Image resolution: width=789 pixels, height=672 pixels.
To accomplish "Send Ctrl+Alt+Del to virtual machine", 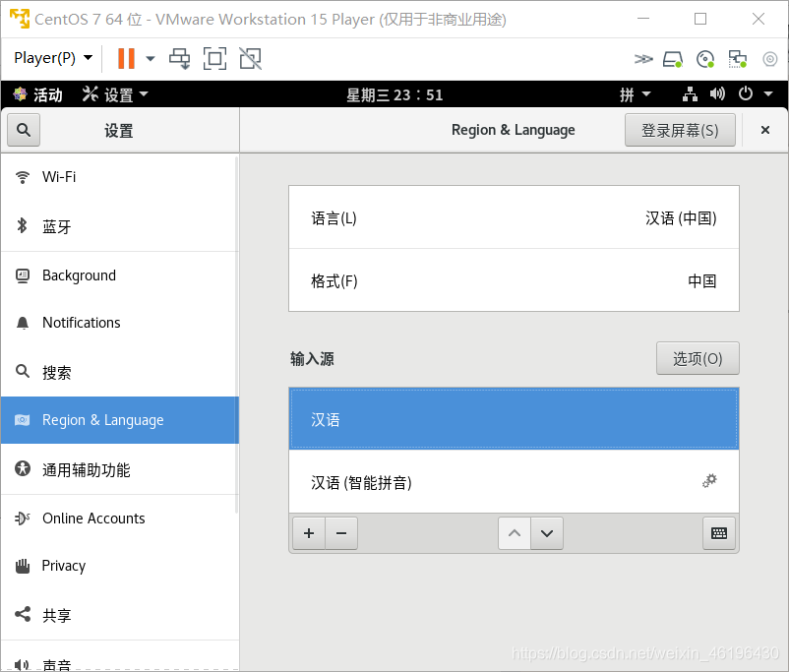I will pos(180,58).
